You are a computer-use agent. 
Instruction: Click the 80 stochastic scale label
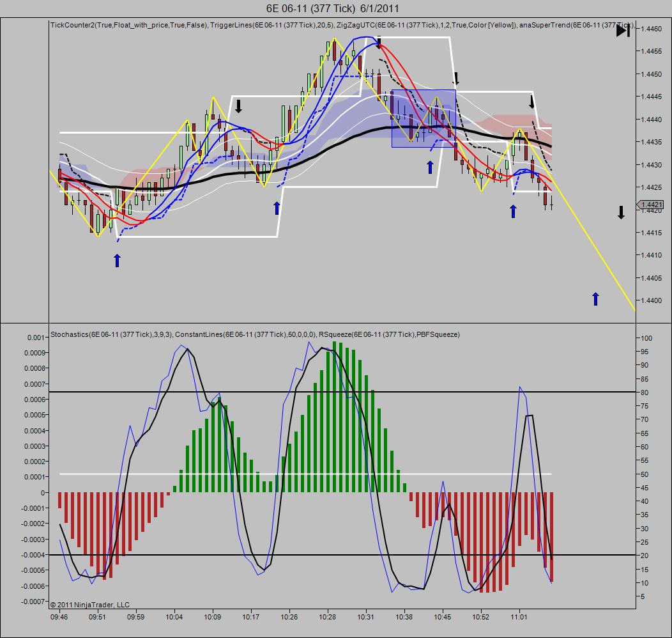[645, 393]
